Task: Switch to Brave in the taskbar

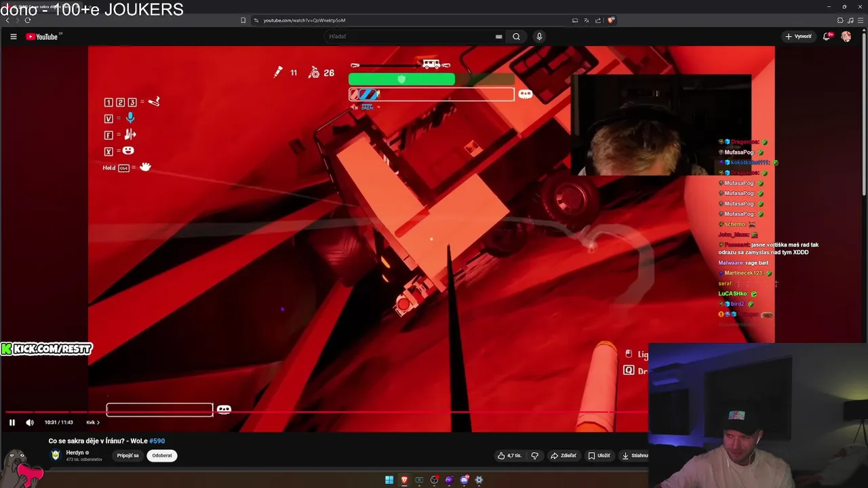Action: click(404, 480)
